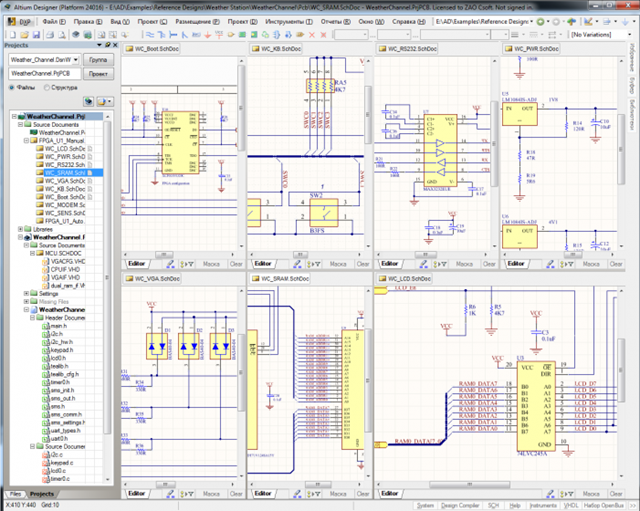The height and width of the screenshot is (511, 640).
Task: Expand the Settings folder in project tree
Action: [x=27, y=293]
